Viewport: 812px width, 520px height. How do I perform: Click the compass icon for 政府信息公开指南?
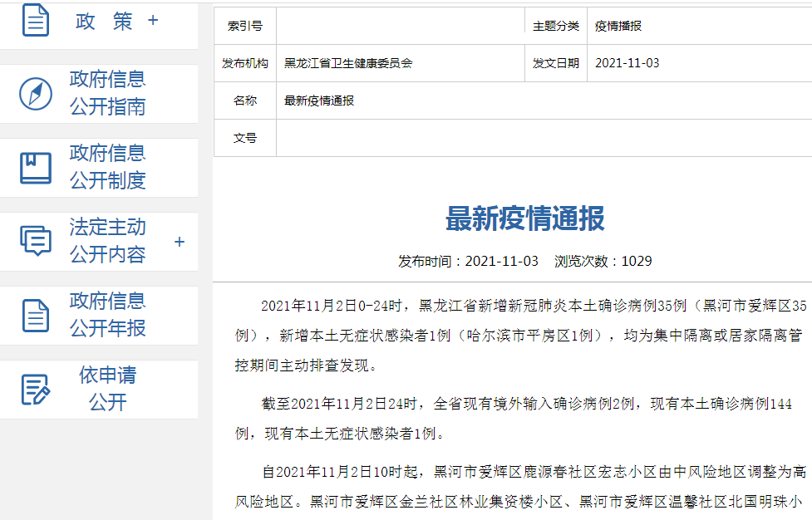coord(36,94)
